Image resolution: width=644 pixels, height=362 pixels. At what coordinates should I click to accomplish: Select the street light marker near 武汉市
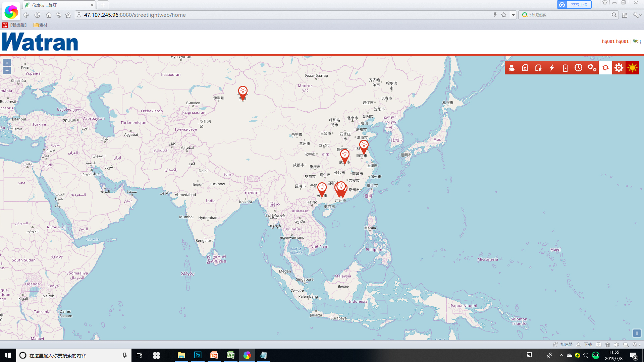pos(344,155)
